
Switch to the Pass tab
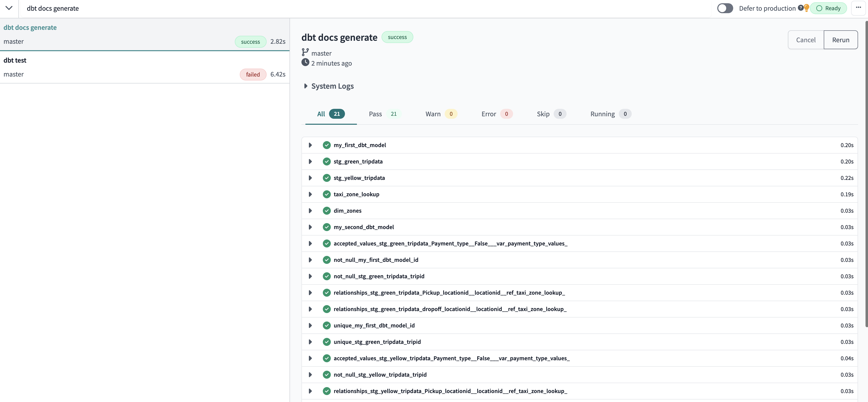pyautogui.click(x=385, y=114)
